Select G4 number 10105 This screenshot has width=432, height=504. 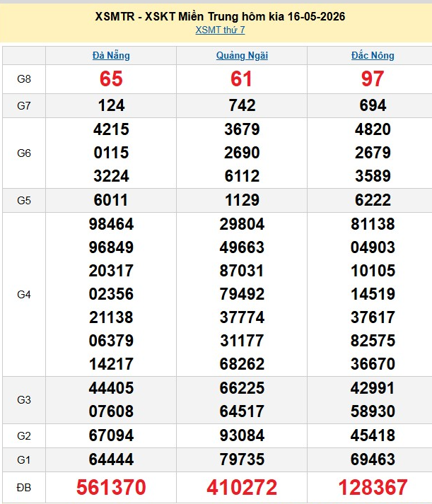click(x=373, y=271)
